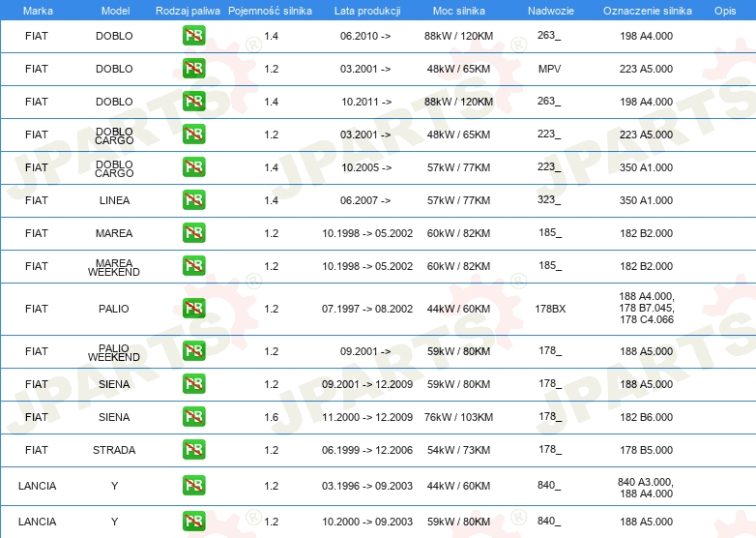Click FIAT brand cell in LINEA row
This screenshot has width=756, height=538.
[37, 200]
